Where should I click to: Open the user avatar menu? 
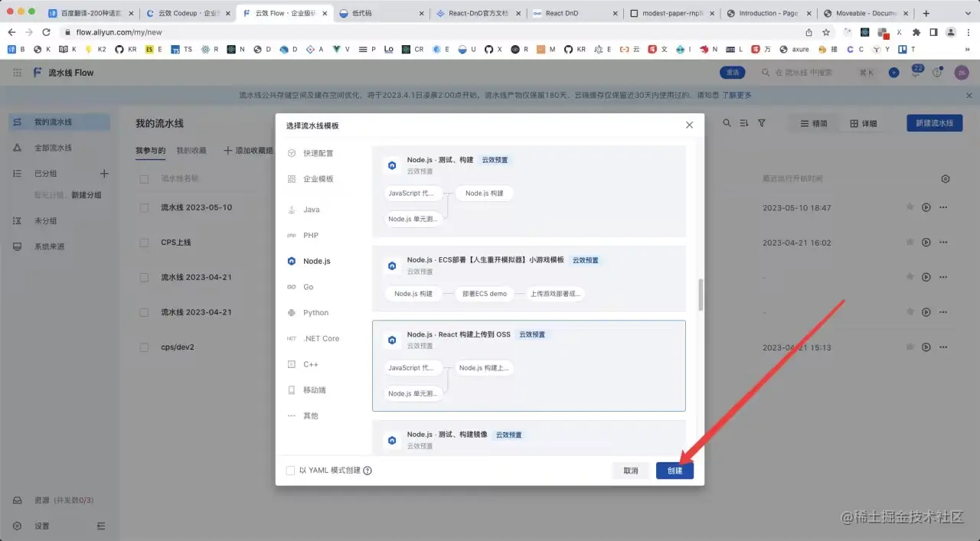(x=961, y=73)
